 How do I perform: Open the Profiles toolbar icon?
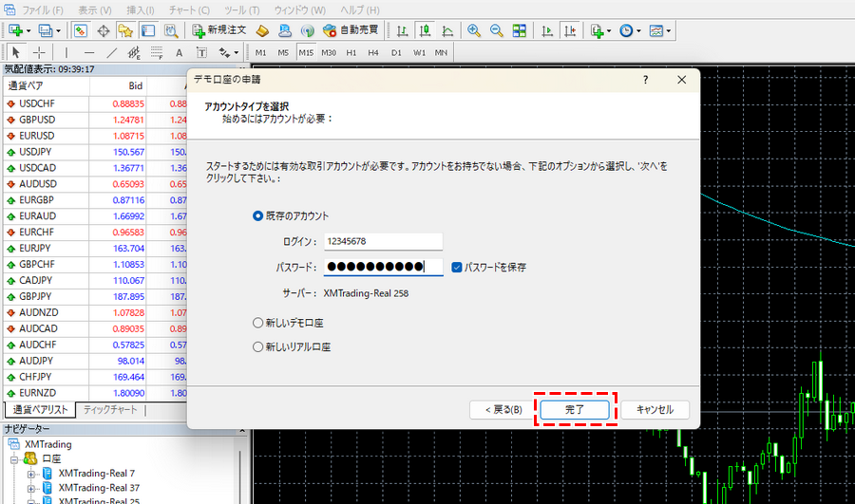[46, 30]
